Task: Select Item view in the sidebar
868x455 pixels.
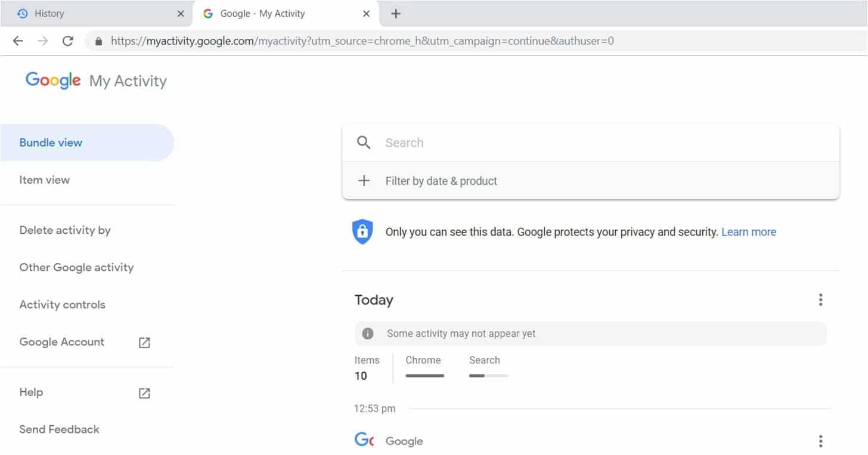Action: pos(45,179)
